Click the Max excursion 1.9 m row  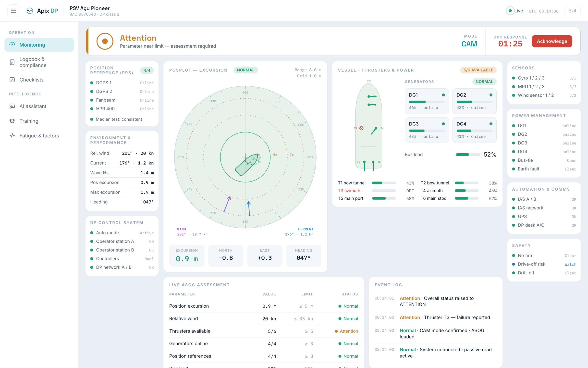click(122, 192)
